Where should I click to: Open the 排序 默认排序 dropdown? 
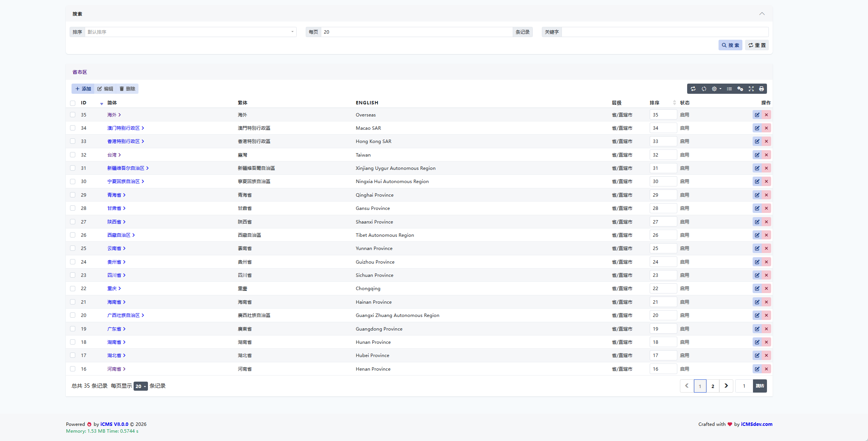(x=190, y=32)
